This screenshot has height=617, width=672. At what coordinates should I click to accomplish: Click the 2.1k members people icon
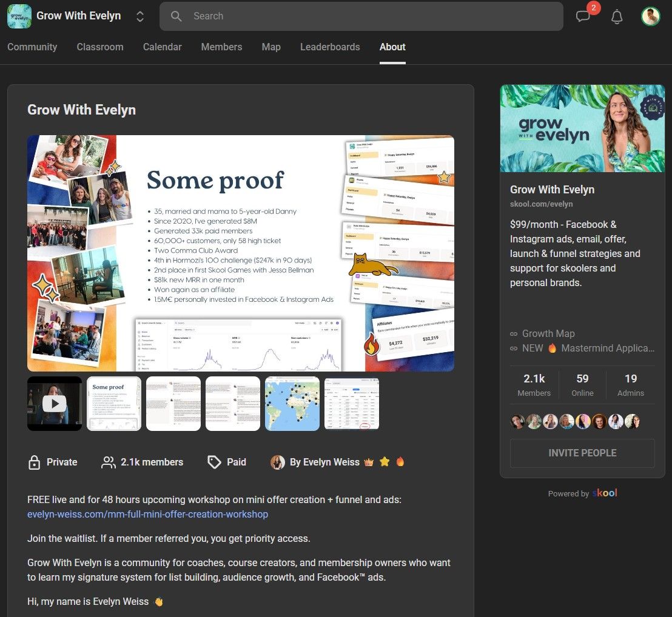(109, 462)
